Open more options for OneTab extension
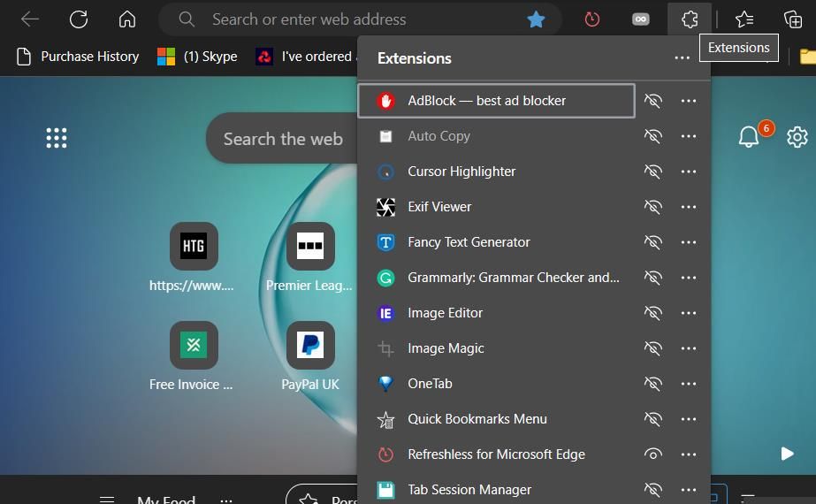Image resolution: width=816 pixels, height=504 pixels. tap(689, 384)
